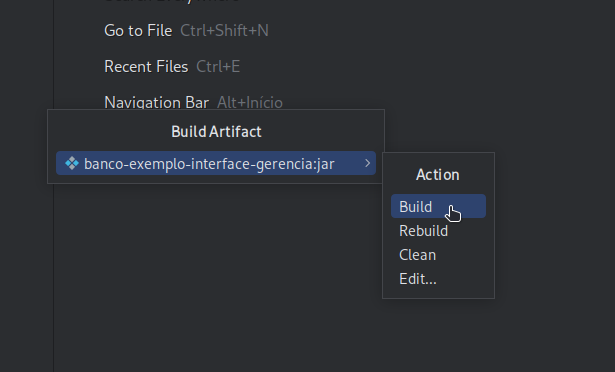Choose Build in the Action popup
The image size is (615, 372).
click(x=438, y=206)
